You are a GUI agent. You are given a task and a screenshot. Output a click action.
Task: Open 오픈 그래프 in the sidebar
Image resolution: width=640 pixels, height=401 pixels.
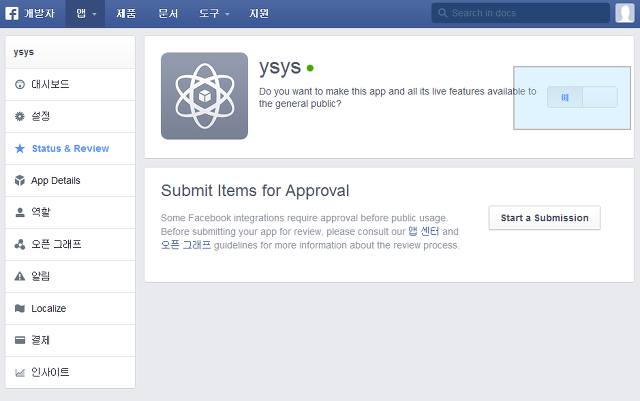click(x=70, y=244)
